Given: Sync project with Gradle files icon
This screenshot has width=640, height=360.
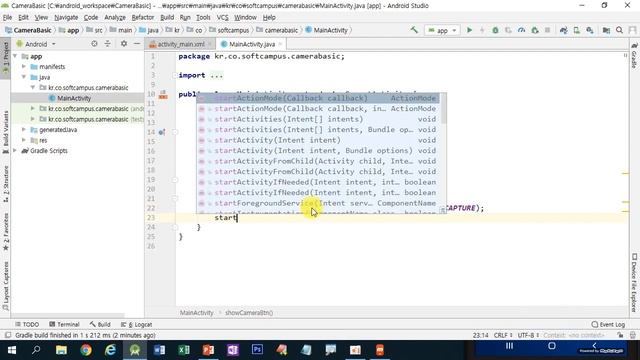Looking at the screenshot, I should 564,30.
